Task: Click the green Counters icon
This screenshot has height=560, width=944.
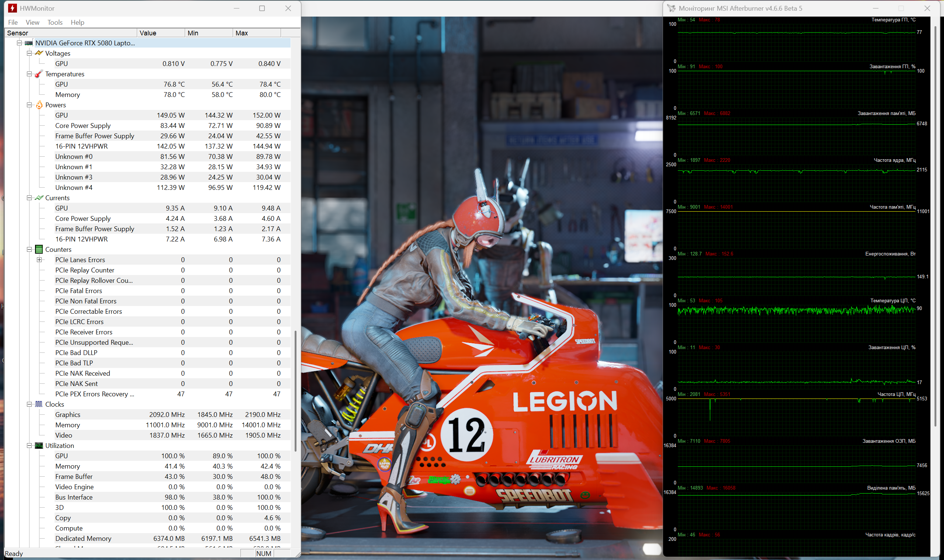Action: pyautogui.click(x=39, y=250)
